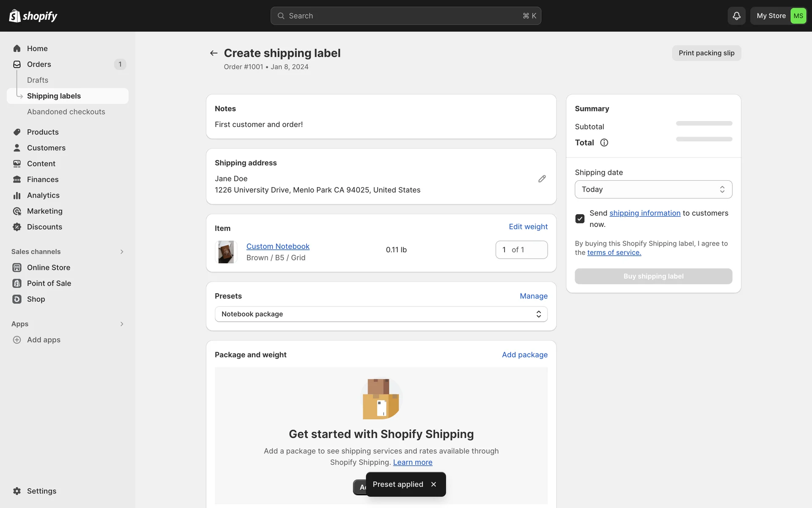Open the Notebook package presets dropdown
Viewport: 812px width, 508px height.
click(x=381, y=314)
